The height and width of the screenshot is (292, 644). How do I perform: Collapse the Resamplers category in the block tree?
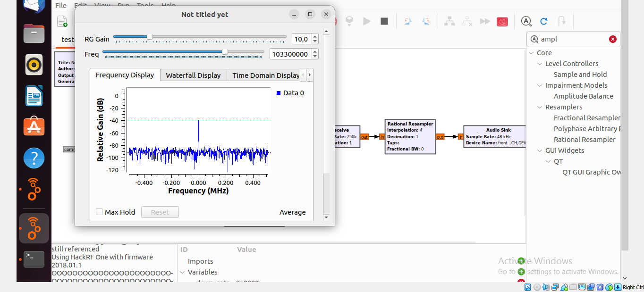pyautogui.click(x=540, y=107)
